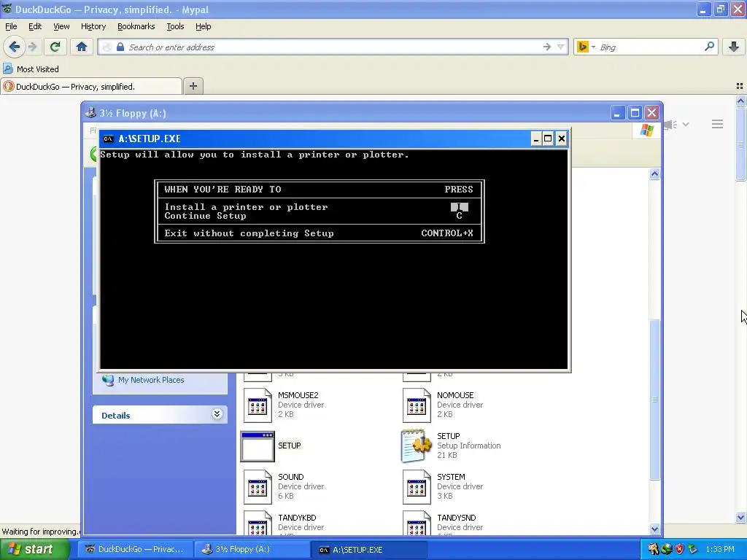747x560 pixels.
Task: Click the browser page scrollbar up arrow
Action: [741, 101]
